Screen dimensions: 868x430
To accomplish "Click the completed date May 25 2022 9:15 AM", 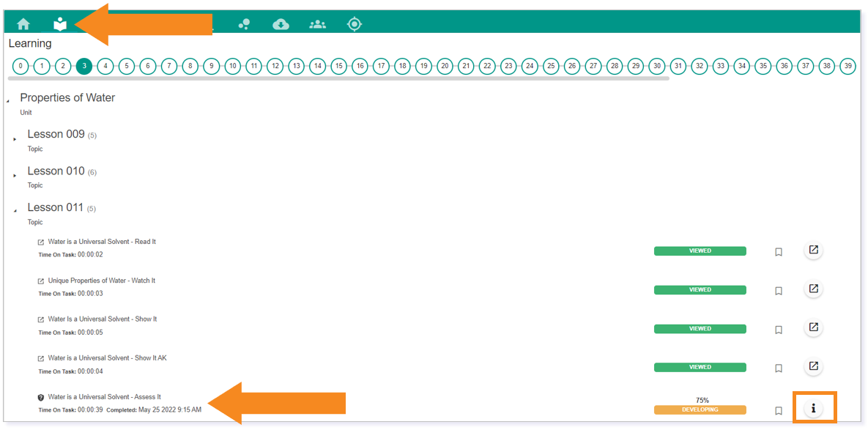I will (x=169, y=410).
